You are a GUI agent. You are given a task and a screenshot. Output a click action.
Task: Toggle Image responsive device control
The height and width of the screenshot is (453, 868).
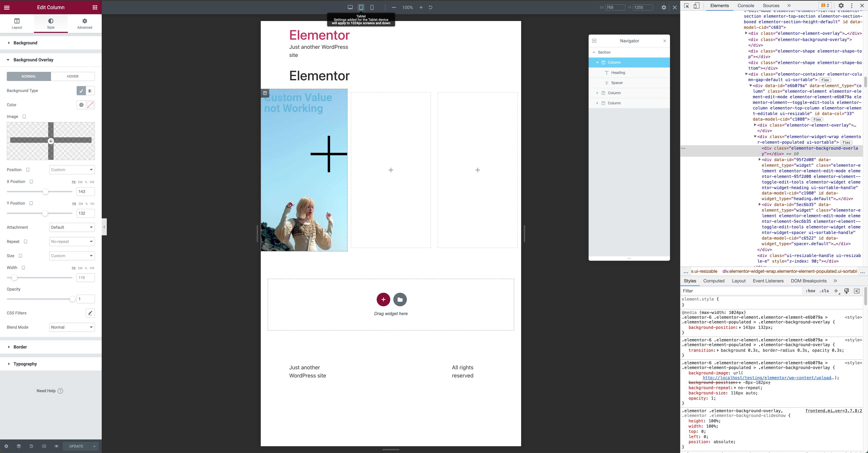click(24, 117)
